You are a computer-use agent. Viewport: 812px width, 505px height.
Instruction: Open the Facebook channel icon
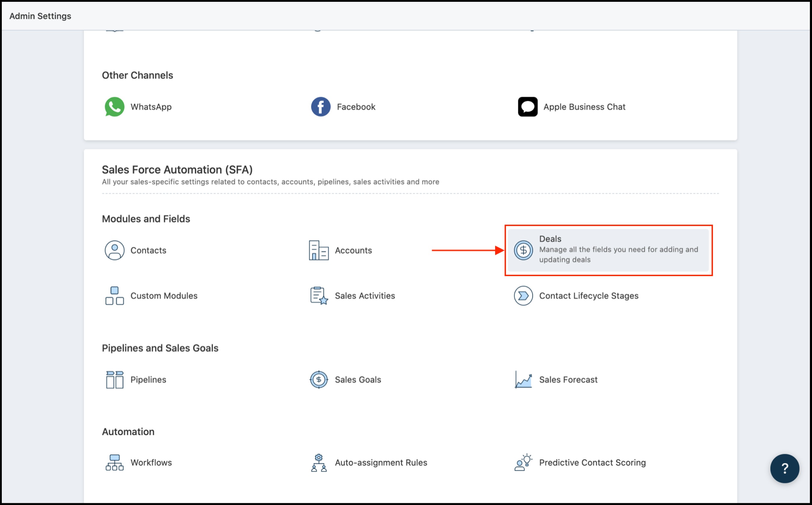pos(321,107)
